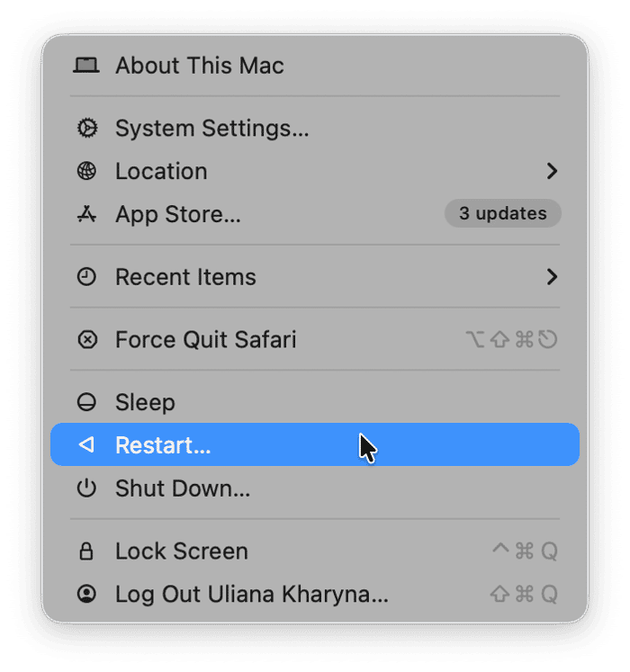Select Log Out Uliana Kharyna...
The image size is (630, 672).
pos(252,595)
